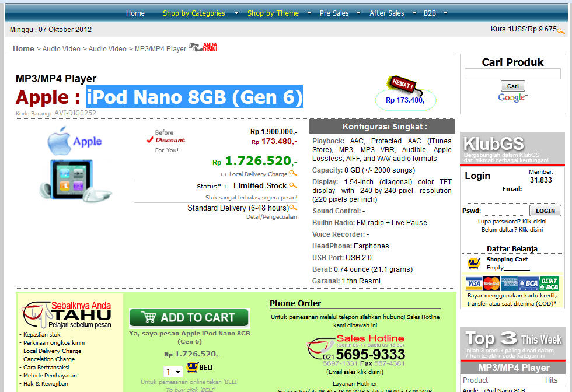Click the 'Anda Disini' breadcrumb icon
The height and width of the screenshot is (392, 572).
(203, 47)
